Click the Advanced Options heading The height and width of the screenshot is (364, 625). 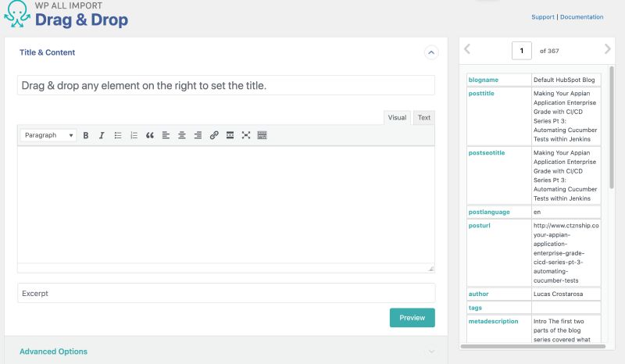tap(53, 352)
